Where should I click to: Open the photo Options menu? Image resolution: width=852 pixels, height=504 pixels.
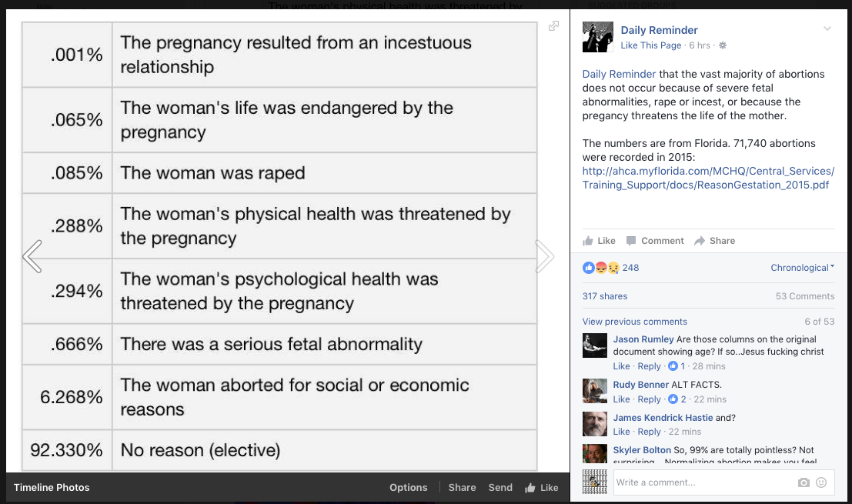(408, 487)
